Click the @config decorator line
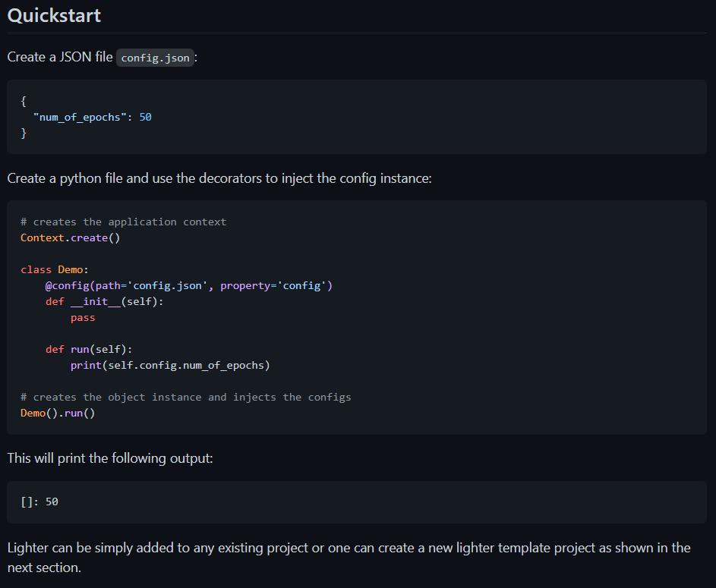Screen dimensions: 716x588 point(189,286)
